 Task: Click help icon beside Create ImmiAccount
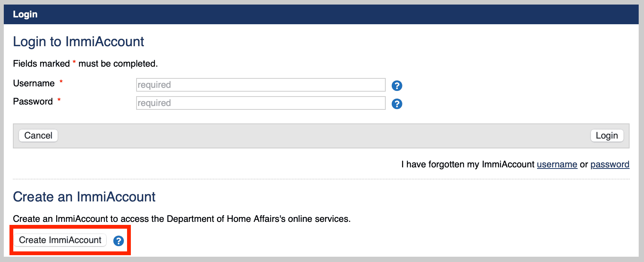pos(118,241)
